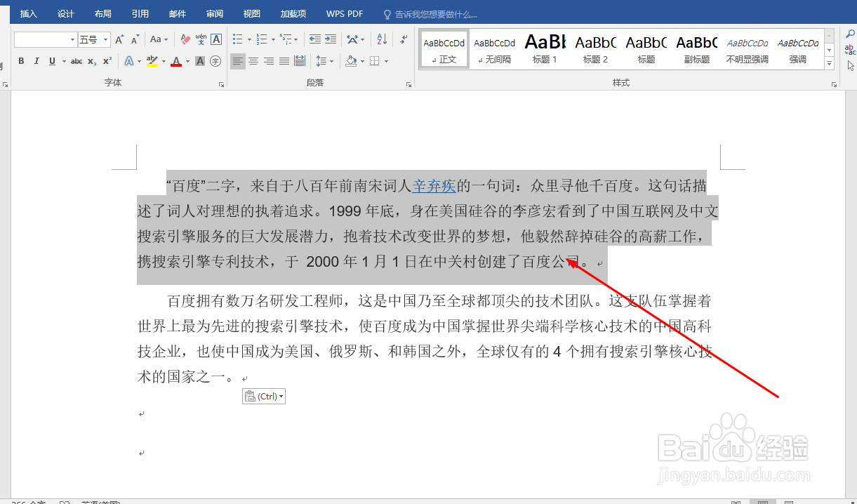The height and width of the screenshot is (504, 857).
Task: Open the WPS PDF tab
Action: tap(345, 14)
